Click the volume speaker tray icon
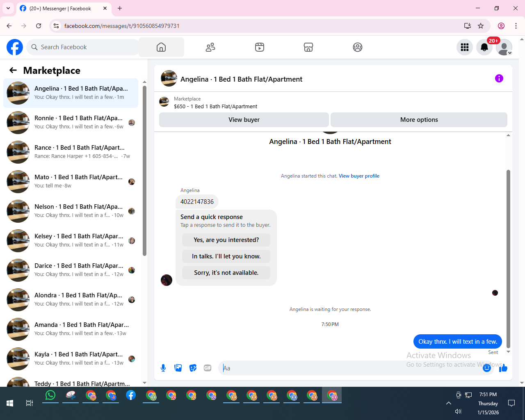This screenshot has height=420, width=525. click(x=458, y=411)
